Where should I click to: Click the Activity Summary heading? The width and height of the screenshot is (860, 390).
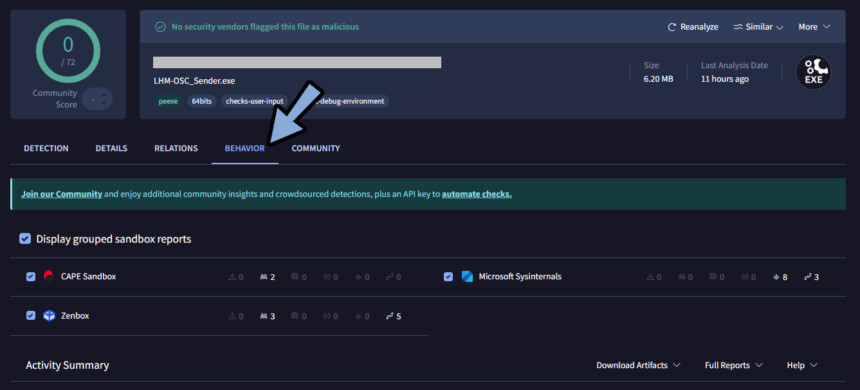(x=67, y=365)
